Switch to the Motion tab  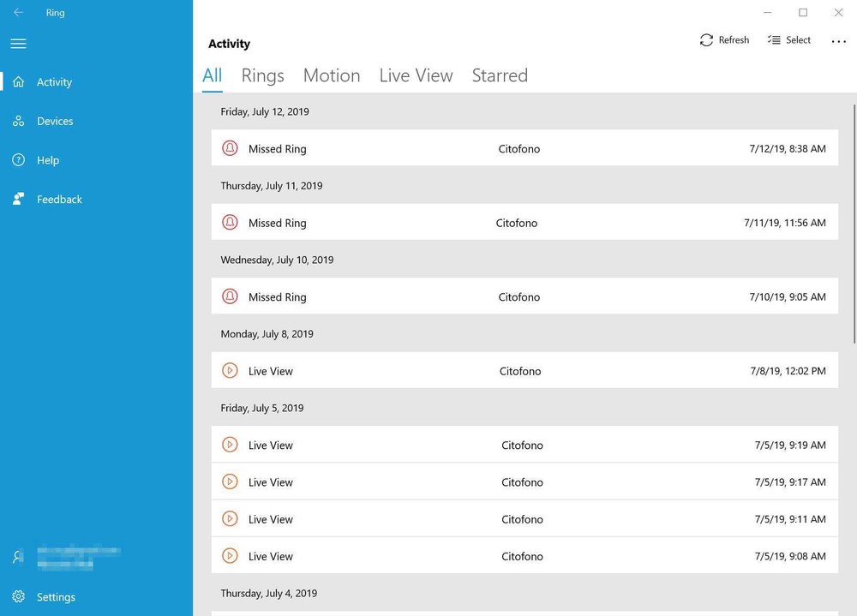click(x=332, y=75)
